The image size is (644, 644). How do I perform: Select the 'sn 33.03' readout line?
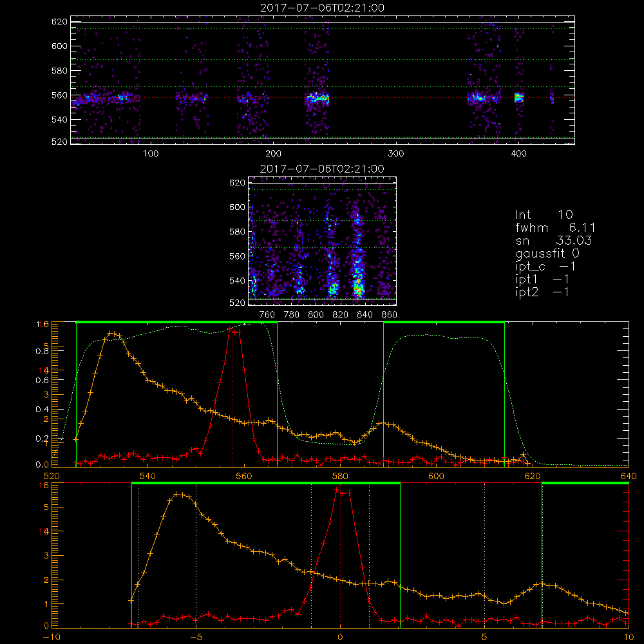553,240
